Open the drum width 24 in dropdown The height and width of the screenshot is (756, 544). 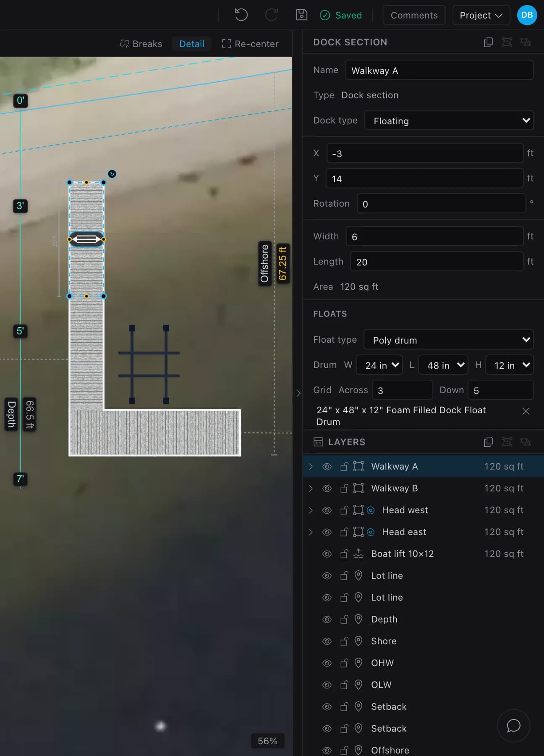coord(379,365)
